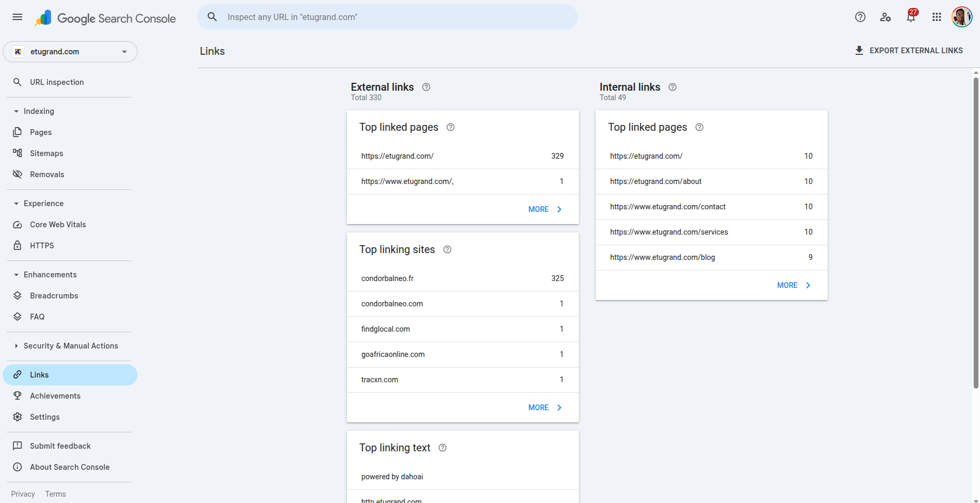This screenshot has width=980, height=503.
Task: Click the page vertical scrollbar
Action: tap(976, 232)
